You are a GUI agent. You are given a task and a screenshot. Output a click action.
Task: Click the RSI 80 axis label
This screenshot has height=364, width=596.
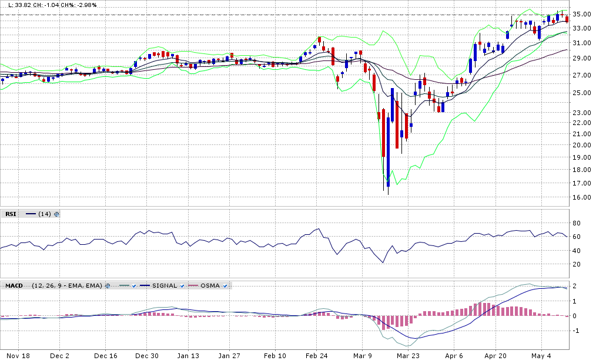(x=577, y=223)
